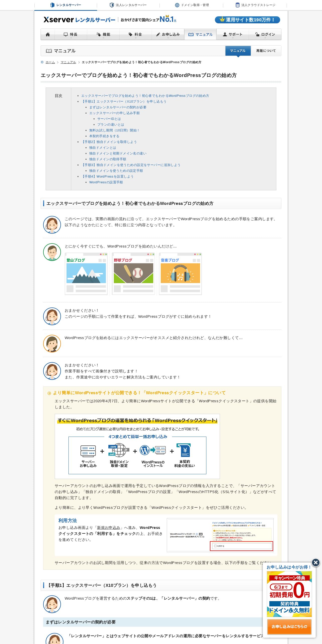This screenshot has height=644, width=322.
Task: Follow the マニュアル breadcrumb link
Action: click(x=68, y=62)
